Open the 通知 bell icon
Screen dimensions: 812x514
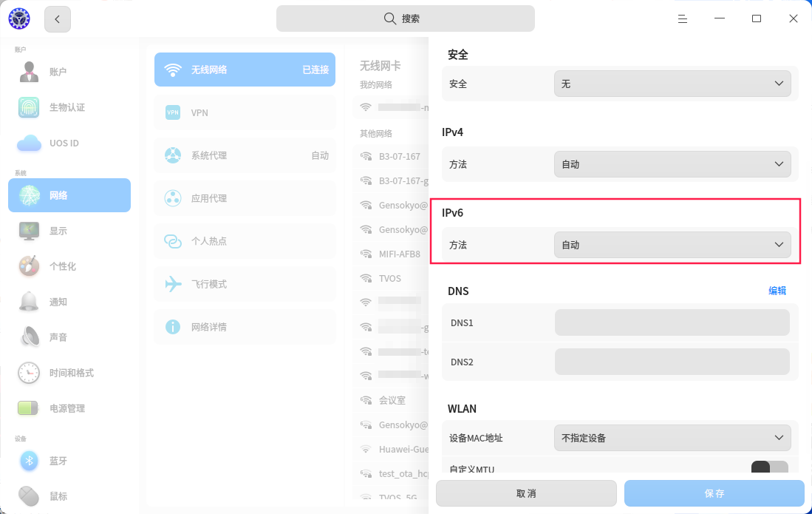pos(29,302)
